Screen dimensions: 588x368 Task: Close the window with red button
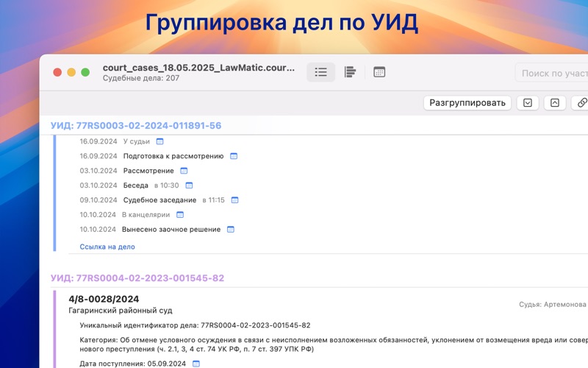click(57, 72)
